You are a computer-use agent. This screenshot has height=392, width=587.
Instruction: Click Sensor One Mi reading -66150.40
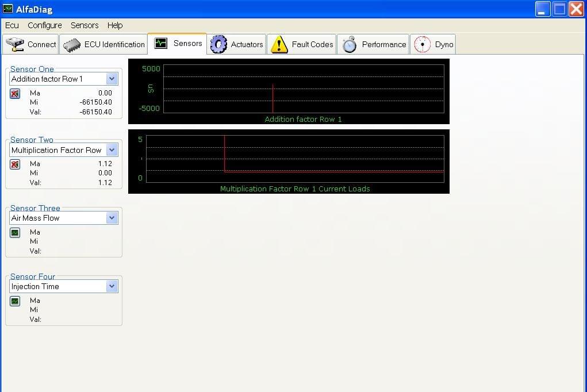pyautogui.click(x=96, y=102)
